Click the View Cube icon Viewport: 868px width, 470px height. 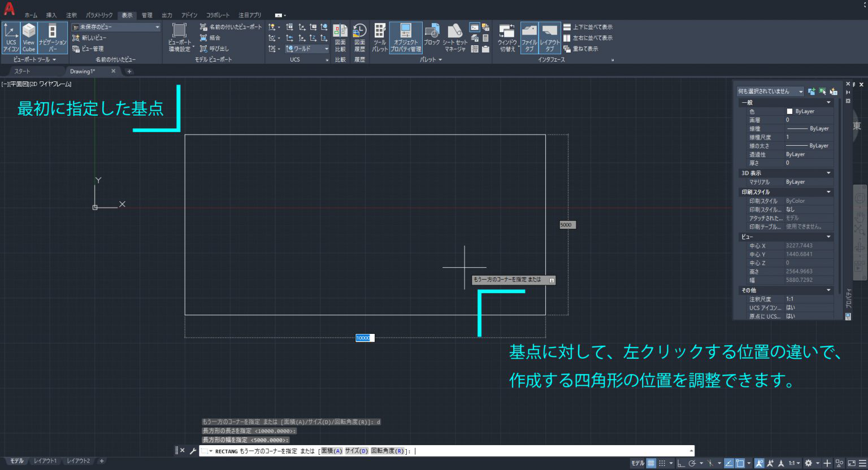pyautogui.click(x=29, y=38)
